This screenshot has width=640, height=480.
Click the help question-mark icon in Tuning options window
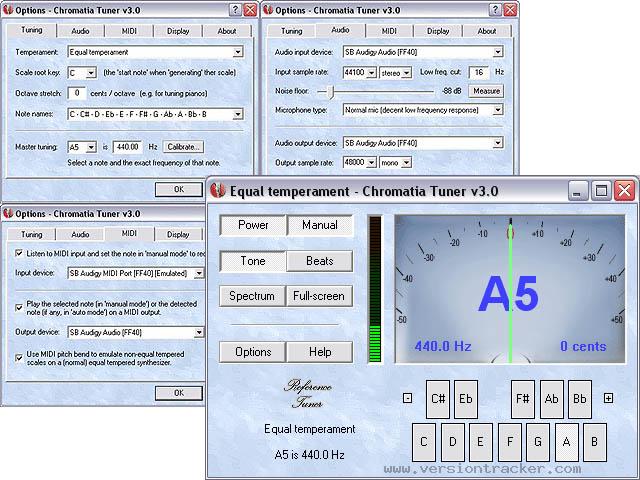point(235,10)
